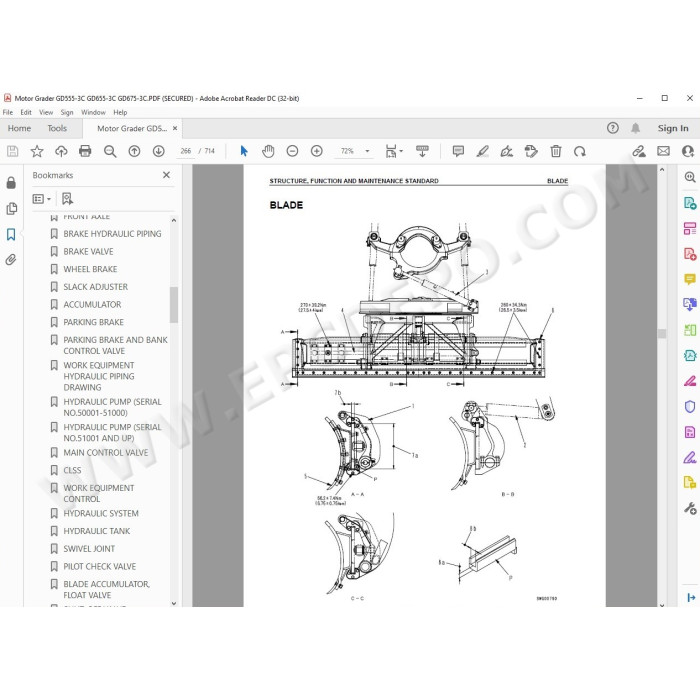Open the find text magnifier icon
The image size is (700, 700).
tap(110, 151)
